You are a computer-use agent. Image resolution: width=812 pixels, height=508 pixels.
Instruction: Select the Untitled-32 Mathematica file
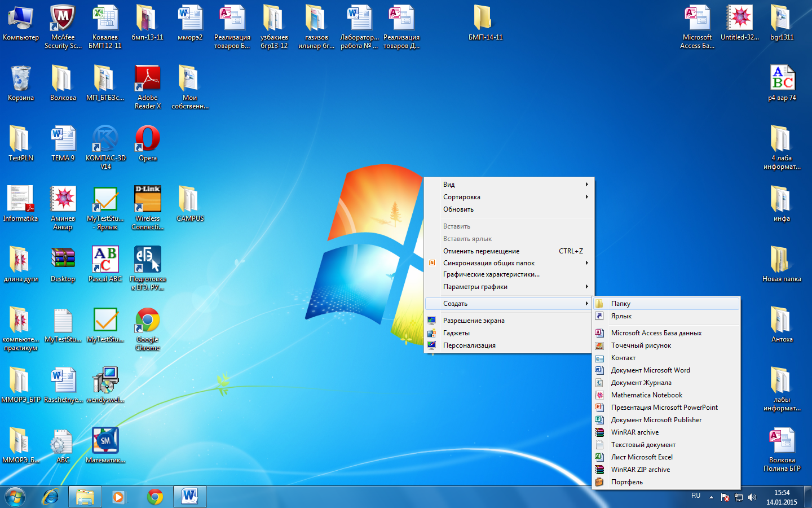click(740, 23)
